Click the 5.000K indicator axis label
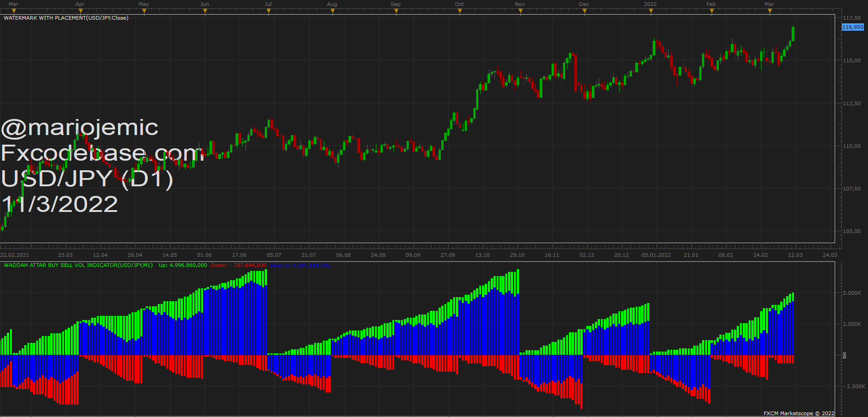Viewport: 868px width, 417px height. tap(852, 293)
